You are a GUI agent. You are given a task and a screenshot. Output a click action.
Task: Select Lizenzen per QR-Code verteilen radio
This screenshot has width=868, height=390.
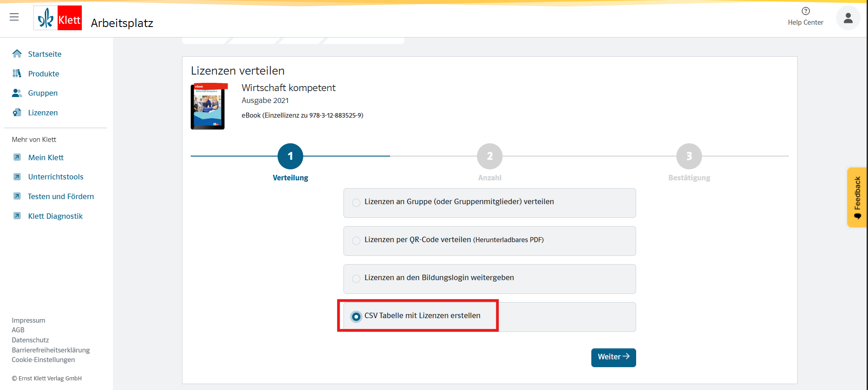[356, 240]
